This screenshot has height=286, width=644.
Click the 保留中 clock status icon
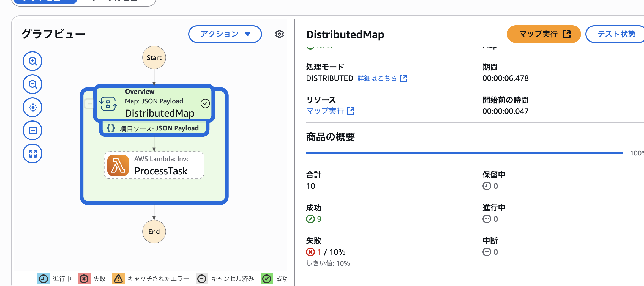[x=487, y=186]
